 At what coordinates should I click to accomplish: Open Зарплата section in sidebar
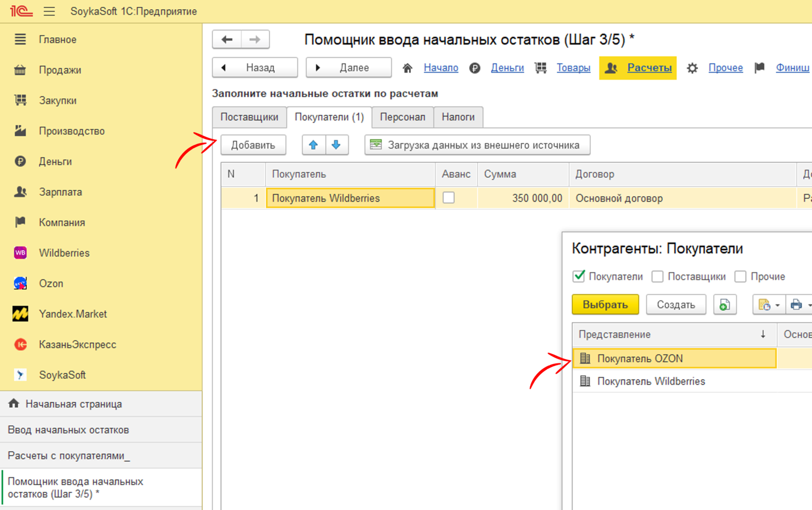coord(60,192)
